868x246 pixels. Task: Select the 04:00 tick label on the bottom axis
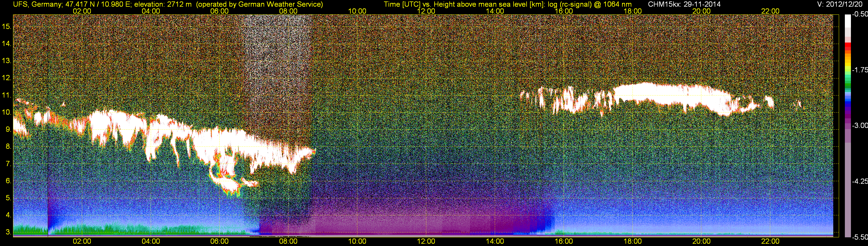(151, 241)
